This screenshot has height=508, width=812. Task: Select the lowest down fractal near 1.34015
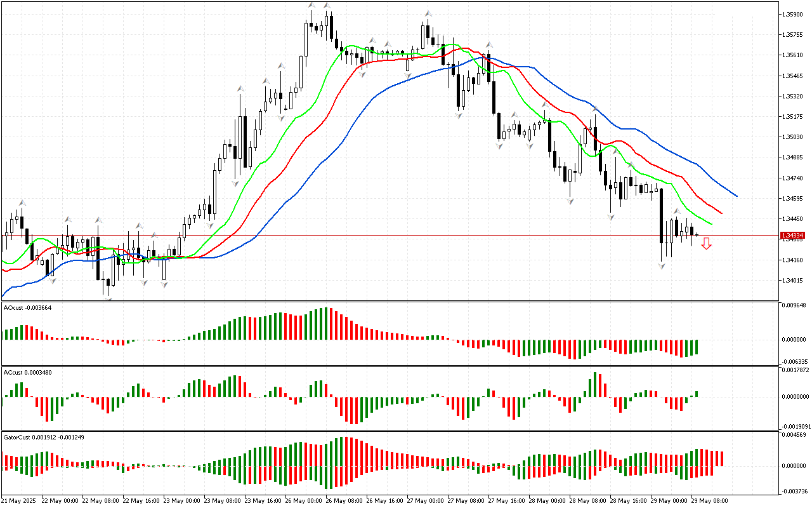click(108, 298)
